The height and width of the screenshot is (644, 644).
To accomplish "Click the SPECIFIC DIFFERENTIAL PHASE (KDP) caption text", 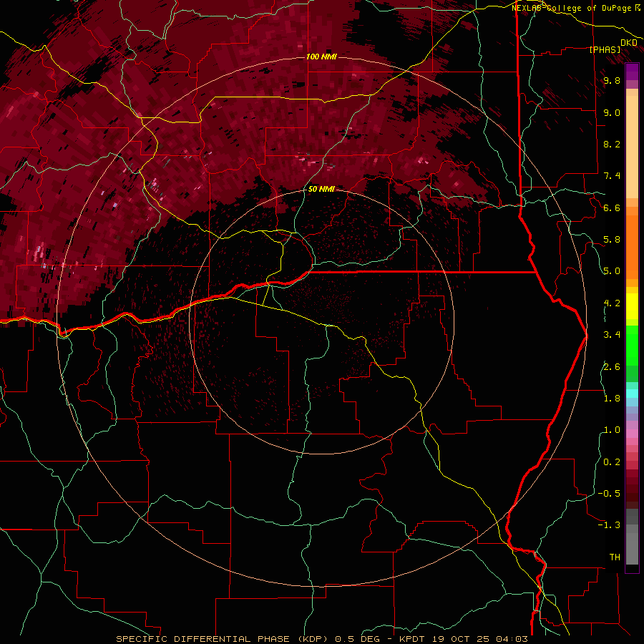I will tap(223, 639).
